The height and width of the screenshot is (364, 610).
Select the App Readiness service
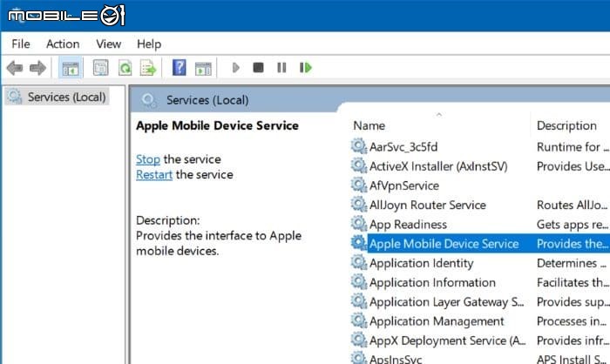pos(480,225)
